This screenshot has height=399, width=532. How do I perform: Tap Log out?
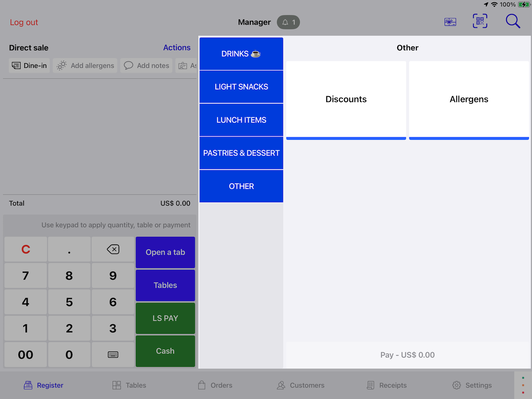24,22
